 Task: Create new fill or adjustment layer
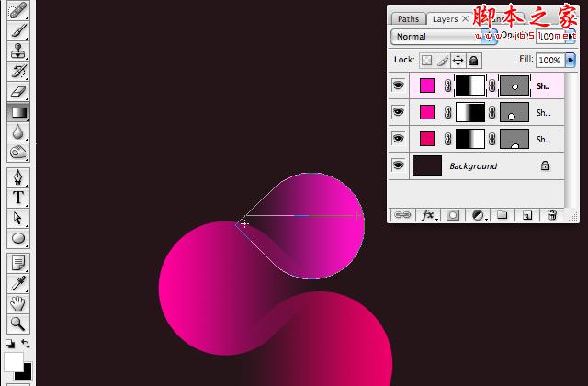[x=479, y=215]
